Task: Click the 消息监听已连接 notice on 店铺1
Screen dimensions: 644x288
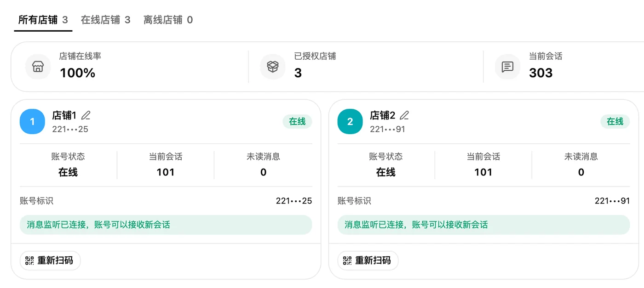Action: [x=166, y=225]
